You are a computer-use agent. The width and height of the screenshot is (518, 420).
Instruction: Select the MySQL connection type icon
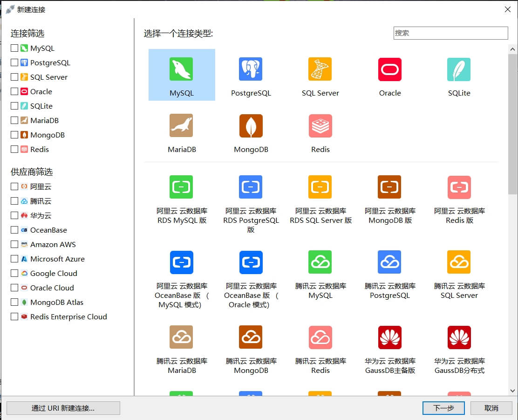click(181, 69)
